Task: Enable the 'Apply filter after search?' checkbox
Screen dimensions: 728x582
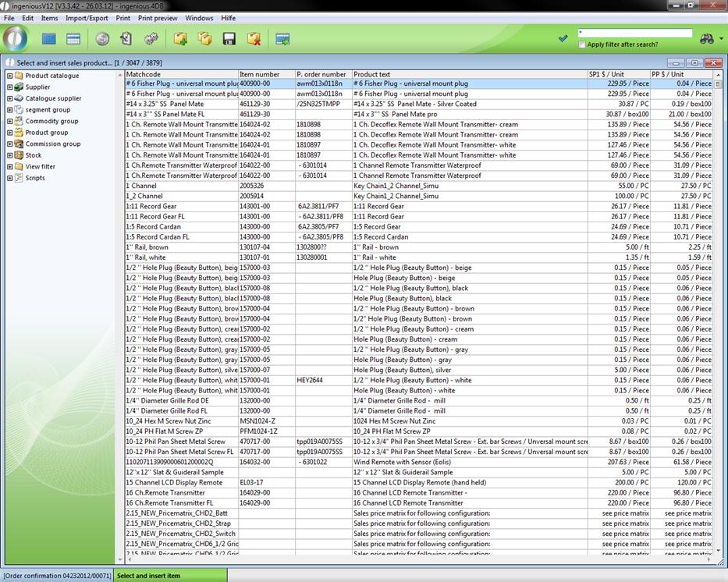Action: click(582, 44)
